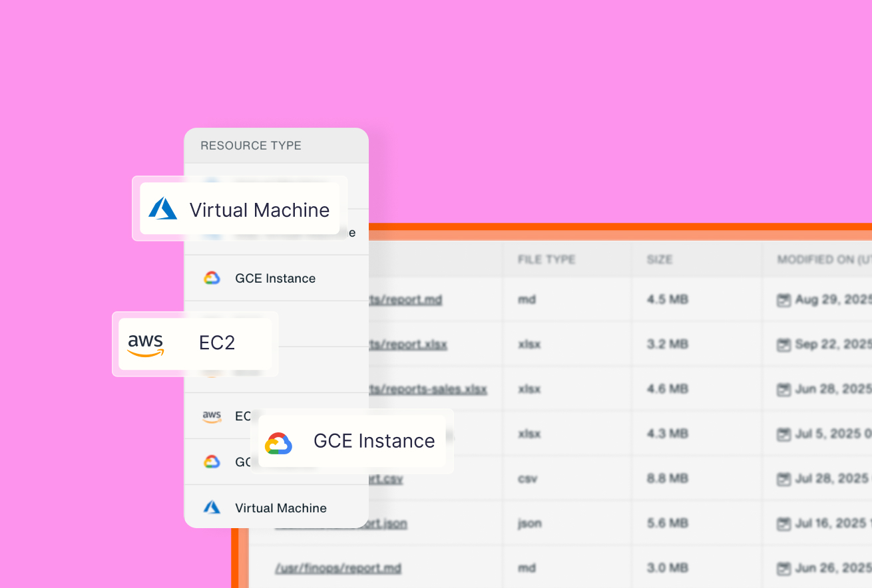Click the Jun 28, 2025 modified date

click(833, 389)
